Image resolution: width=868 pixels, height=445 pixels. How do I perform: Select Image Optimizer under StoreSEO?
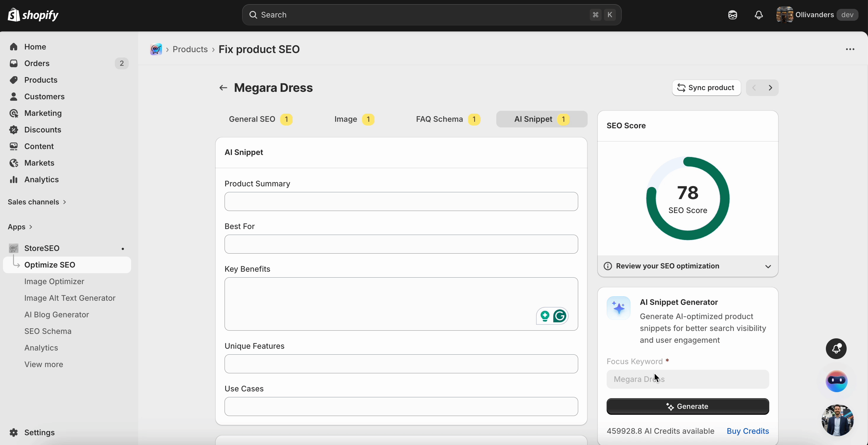[x=54, y=281]
